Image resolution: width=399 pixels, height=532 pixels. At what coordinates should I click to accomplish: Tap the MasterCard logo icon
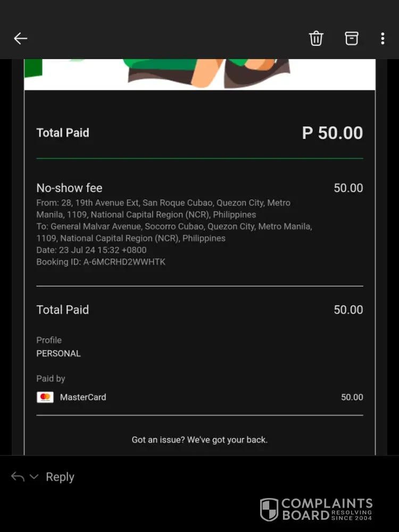pos(45,397)
